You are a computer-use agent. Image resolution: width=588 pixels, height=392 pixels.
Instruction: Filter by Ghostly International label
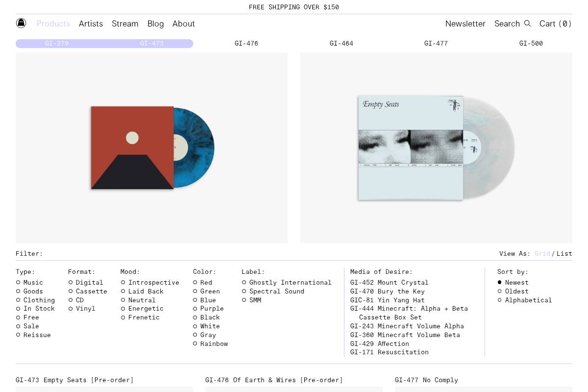(287, 283)
